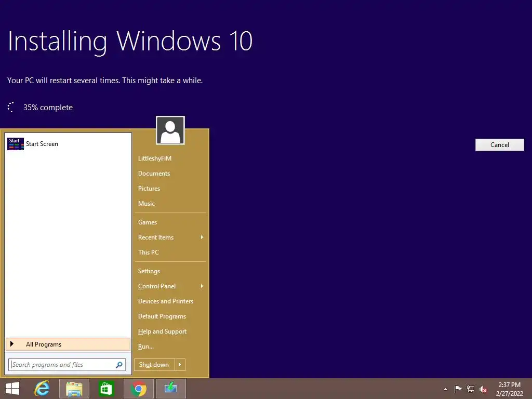Open the clock showing 2:37 PM

509,389
